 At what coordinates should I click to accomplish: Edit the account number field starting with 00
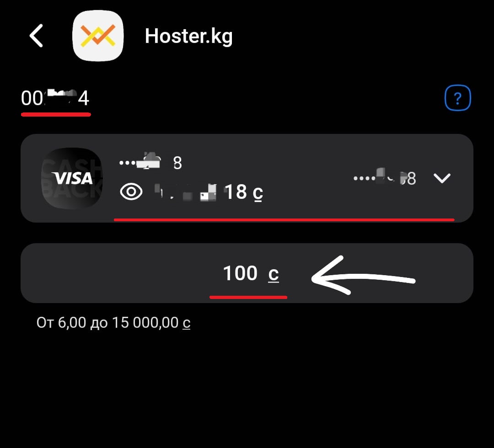tap(55, 98)
